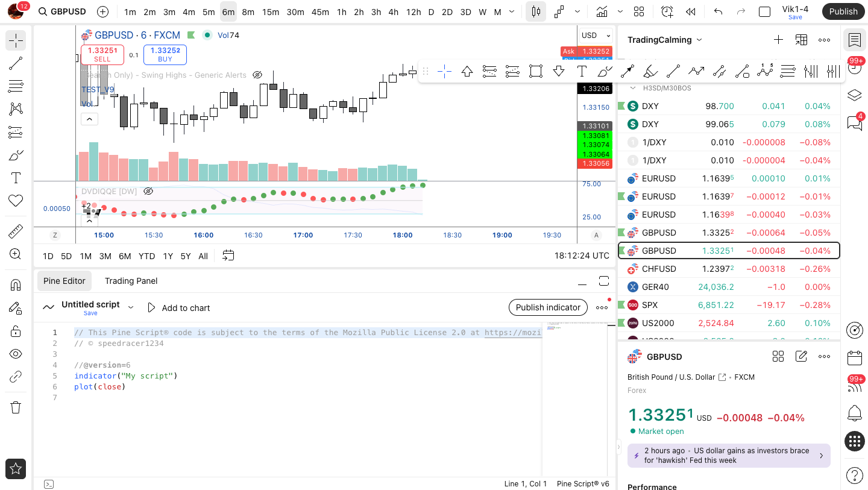
Task: Open the USD currency dropdown
Action: 597,36
